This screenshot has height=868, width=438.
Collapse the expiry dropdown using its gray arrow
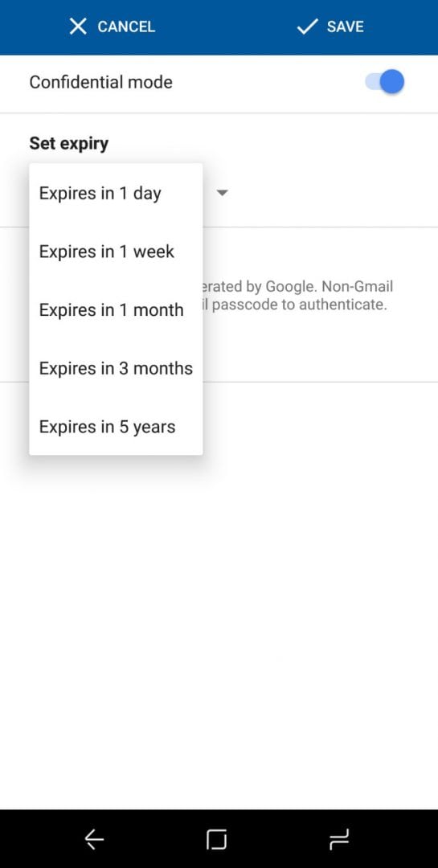click(222, 193)
